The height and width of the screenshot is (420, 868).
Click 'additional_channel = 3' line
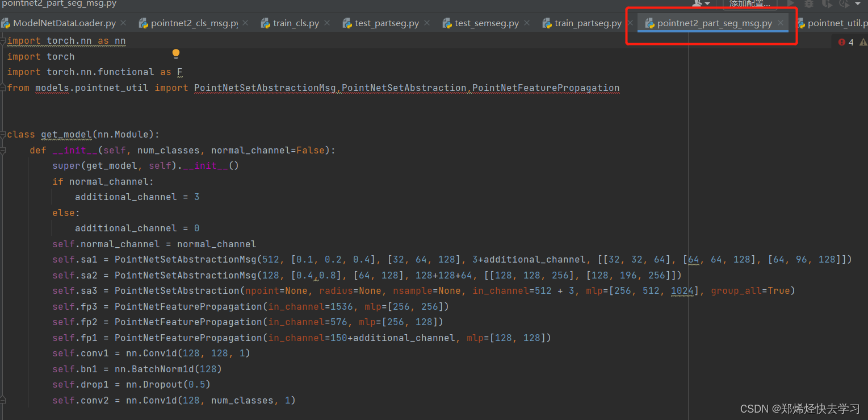pyautogui.click(x=137, y=197)
